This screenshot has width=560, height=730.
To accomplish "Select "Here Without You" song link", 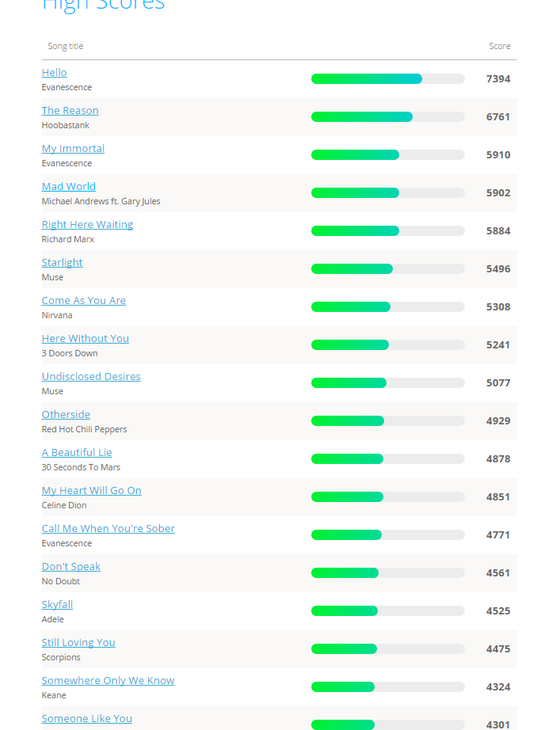I will point(86,339).
